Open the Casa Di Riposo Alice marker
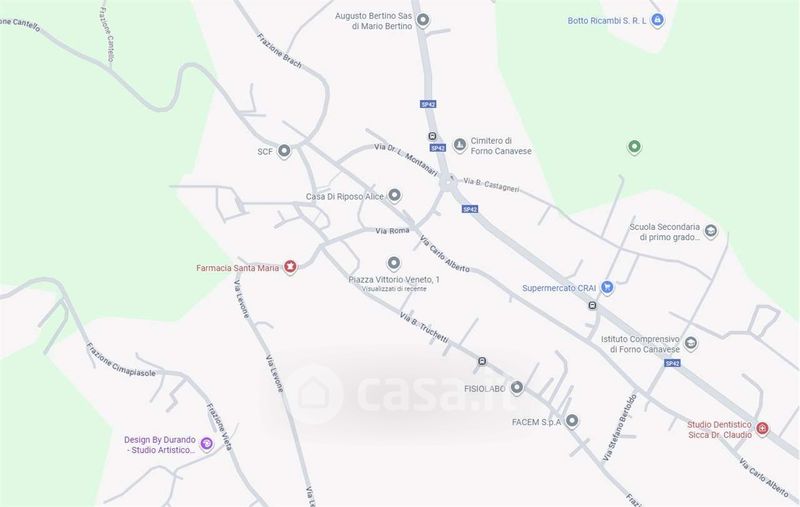800x507 pixels. coord(394,195)
